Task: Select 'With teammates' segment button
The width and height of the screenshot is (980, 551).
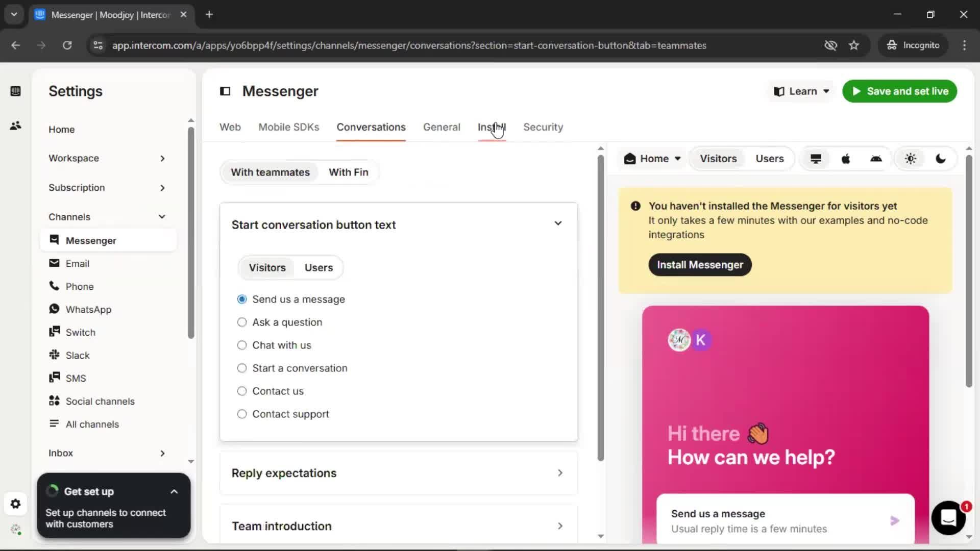Action: tap(270, 172)
